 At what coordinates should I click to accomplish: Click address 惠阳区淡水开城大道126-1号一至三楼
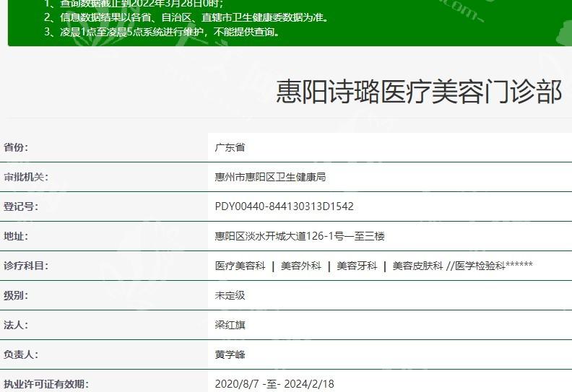(x=300, y=236)
